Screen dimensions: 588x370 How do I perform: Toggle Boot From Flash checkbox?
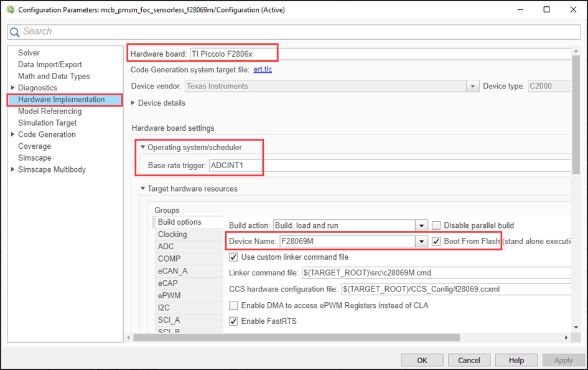click(x=436, y=241)
